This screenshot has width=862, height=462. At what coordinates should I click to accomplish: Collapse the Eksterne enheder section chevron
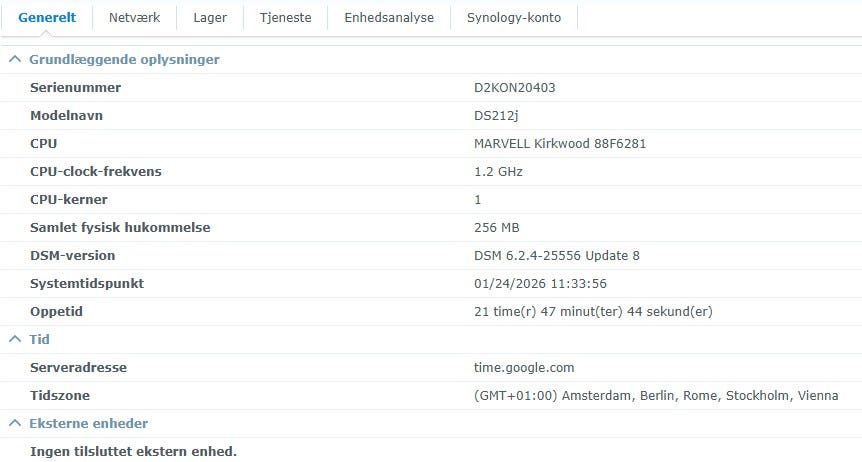15,423
